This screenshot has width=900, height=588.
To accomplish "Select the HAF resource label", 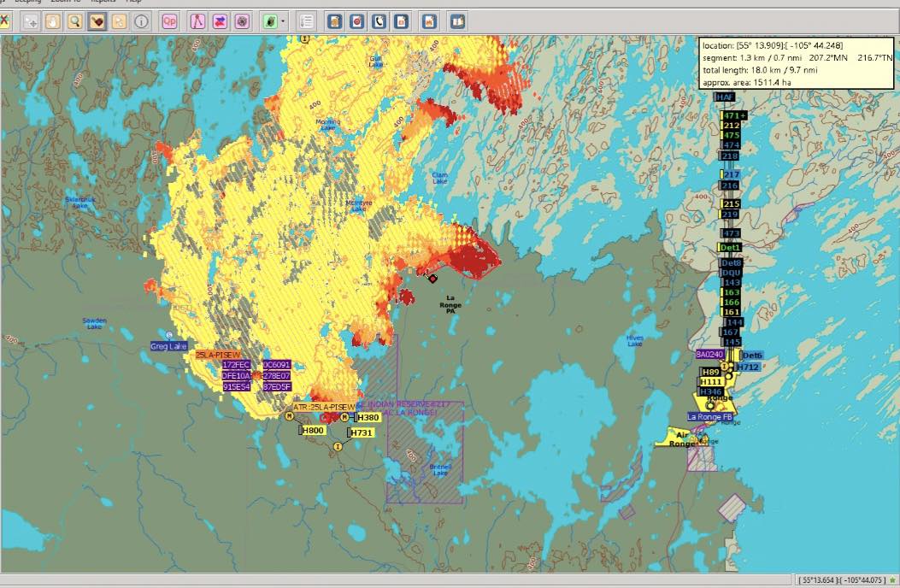I will (x=725, y=97).
